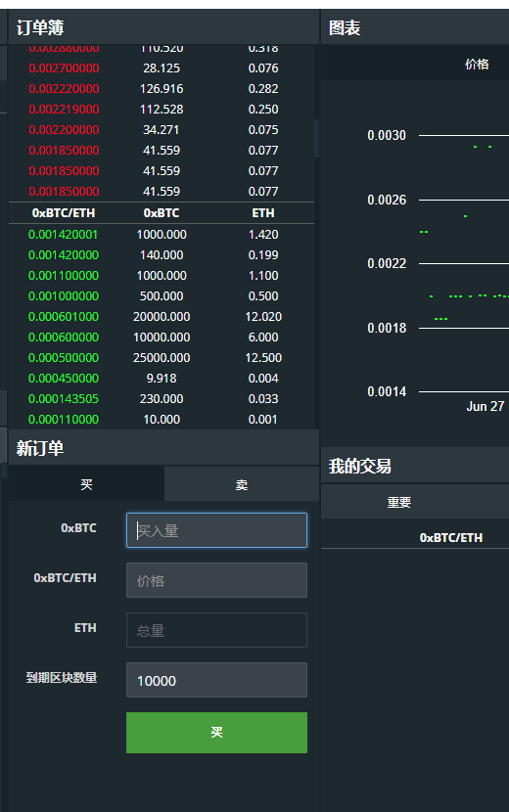Select the 重要 tab in 我的交易
The image size is (509, 812).
coord(399,502)
